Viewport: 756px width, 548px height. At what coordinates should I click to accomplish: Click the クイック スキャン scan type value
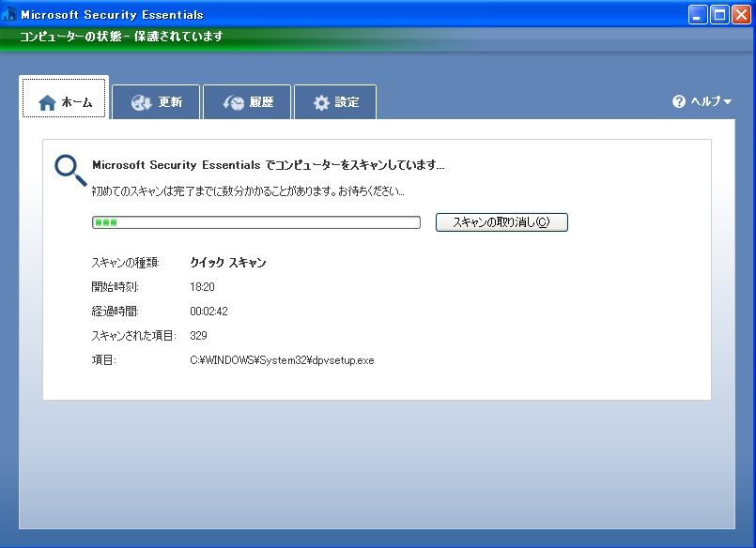tap(228, 263)
